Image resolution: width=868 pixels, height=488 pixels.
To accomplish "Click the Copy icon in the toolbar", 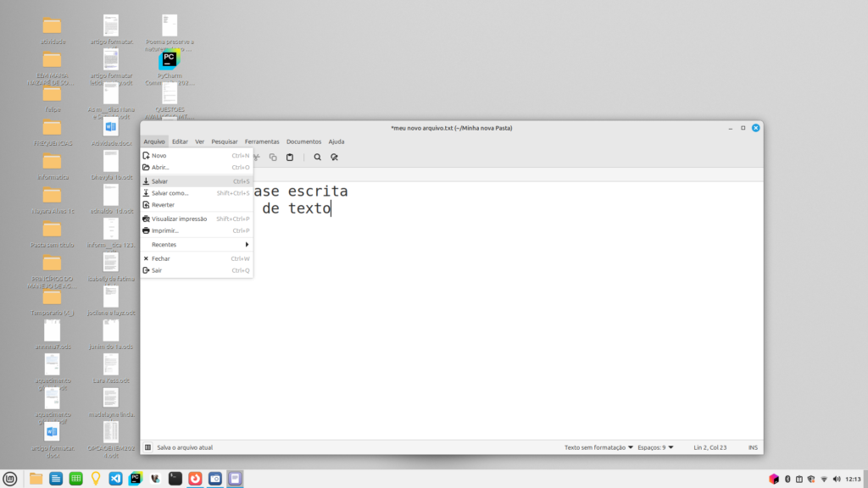I will (273, 157).
